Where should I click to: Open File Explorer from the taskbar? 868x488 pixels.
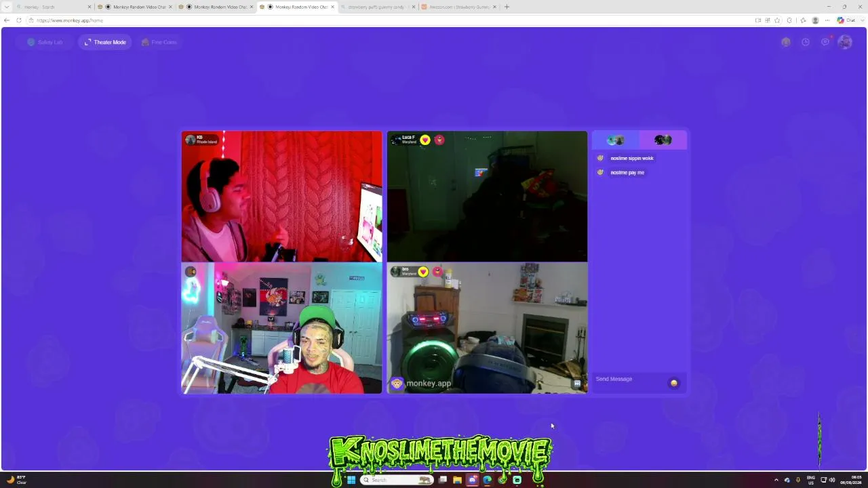pyautogui.click(x=458, y=480)
